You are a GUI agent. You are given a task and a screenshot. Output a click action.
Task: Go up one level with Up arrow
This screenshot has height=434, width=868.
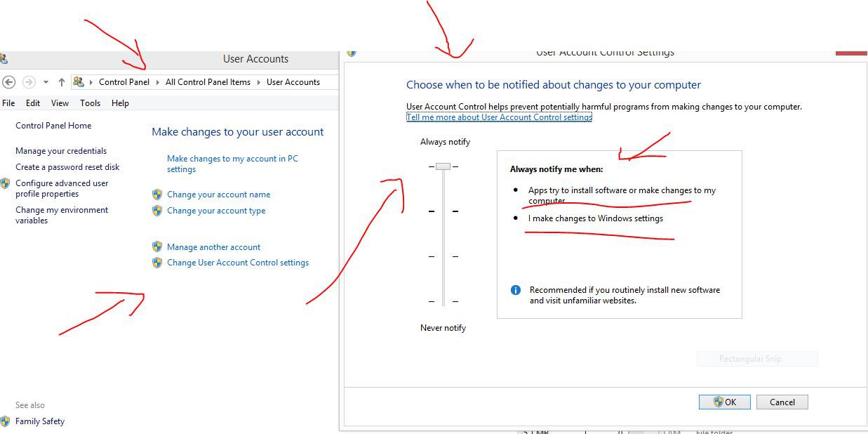(x=62, y=82)
